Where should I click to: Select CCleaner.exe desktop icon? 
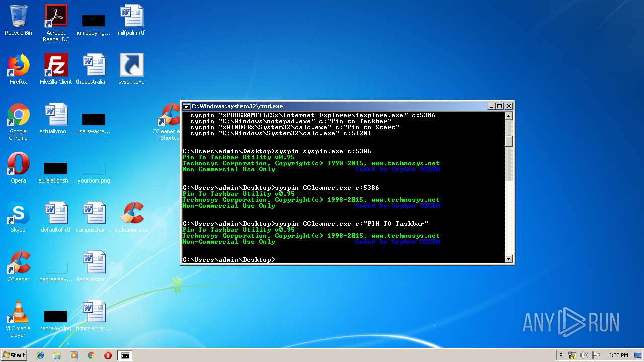coord(131,217)
